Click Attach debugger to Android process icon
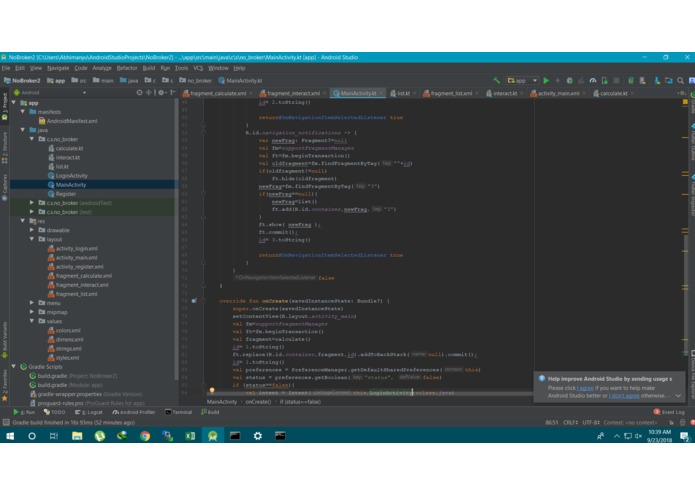The height and width of the screenshot is (494, 695). pyautogui.click(x=605, y=81)
